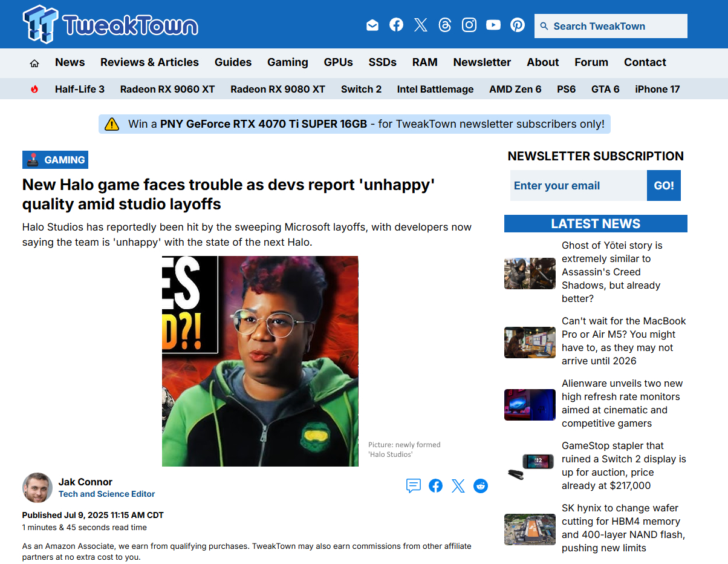Click the Jak Connor author name

[85, 482]
